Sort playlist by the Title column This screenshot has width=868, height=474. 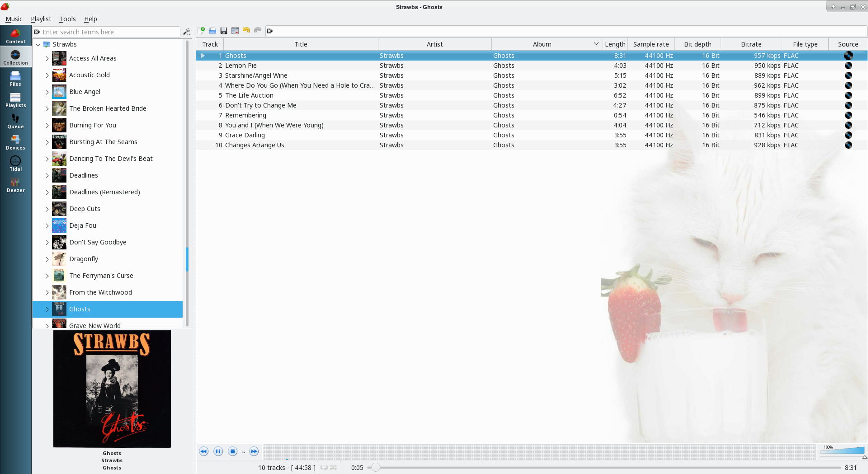301,44
